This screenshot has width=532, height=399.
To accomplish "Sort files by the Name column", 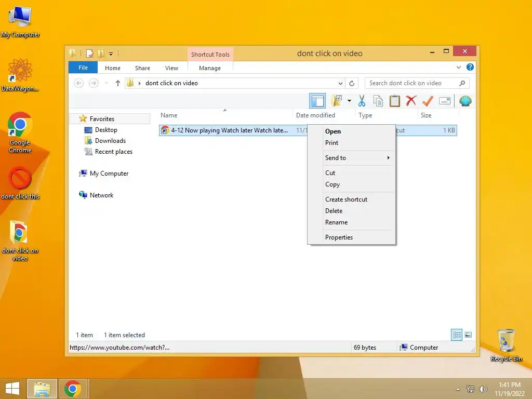I will tap(225, 115).
